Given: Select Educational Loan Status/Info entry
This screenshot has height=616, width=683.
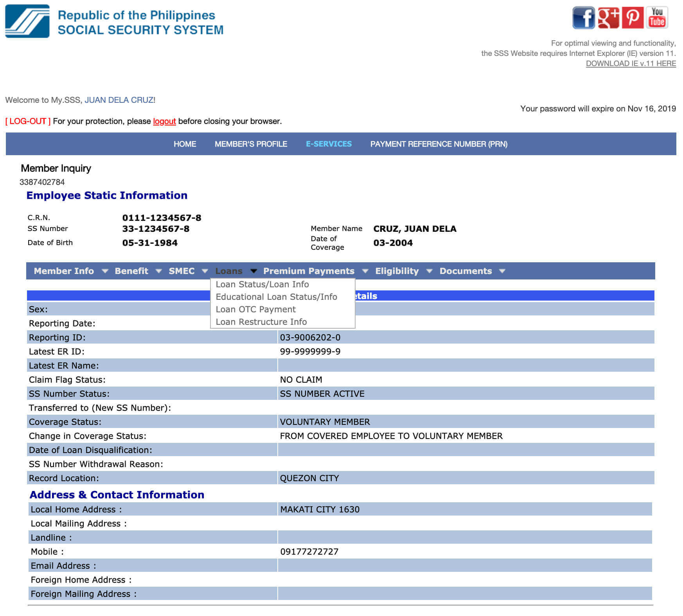Looking at the screenshot, I should (277, 297).
